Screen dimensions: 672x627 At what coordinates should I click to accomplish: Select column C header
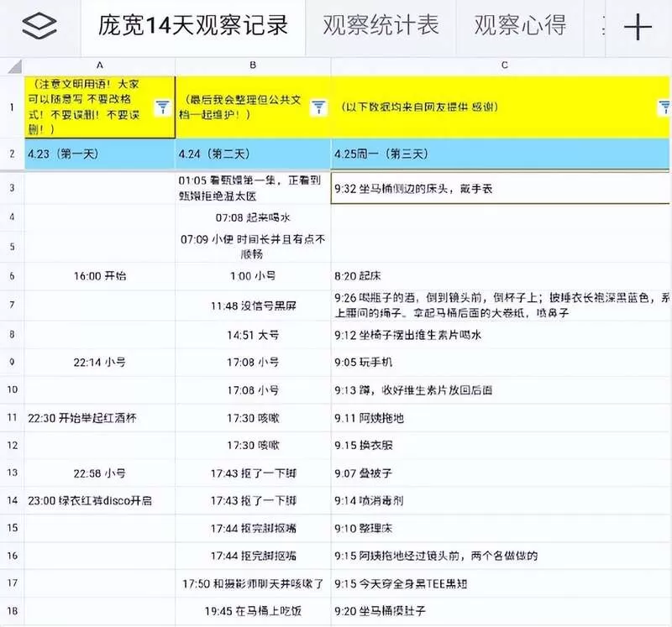pyautogui.click(x=505, y=65)
